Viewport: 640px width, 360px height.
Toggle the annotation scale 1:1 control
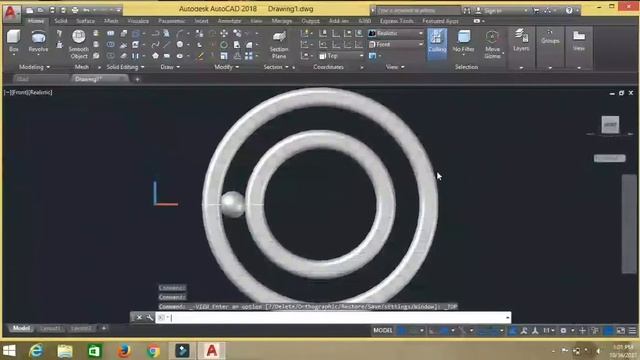[548, 331]
